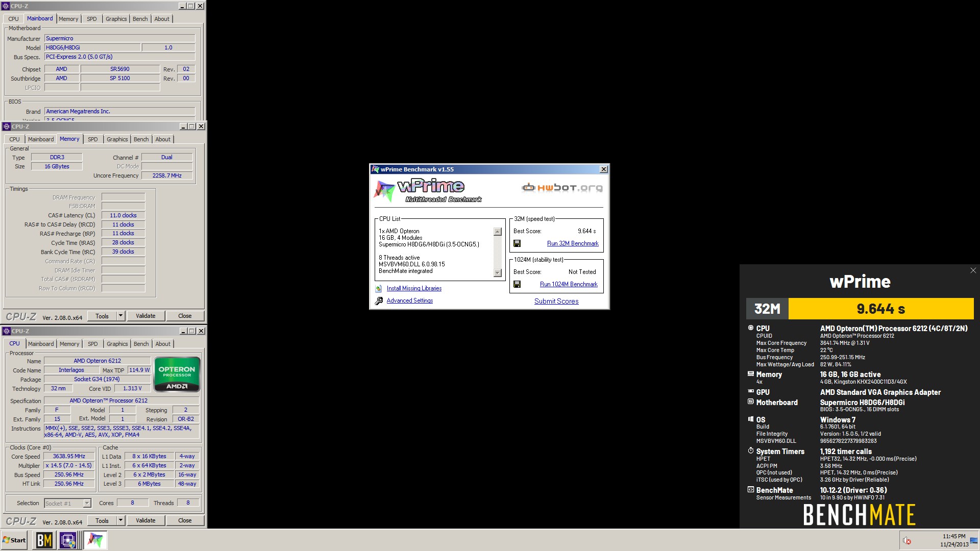The width and height of the screenshot is (980, 551).
Task: Switch to SPD tab in bottom CPU-Z window
Action: [x=93, y=344]
